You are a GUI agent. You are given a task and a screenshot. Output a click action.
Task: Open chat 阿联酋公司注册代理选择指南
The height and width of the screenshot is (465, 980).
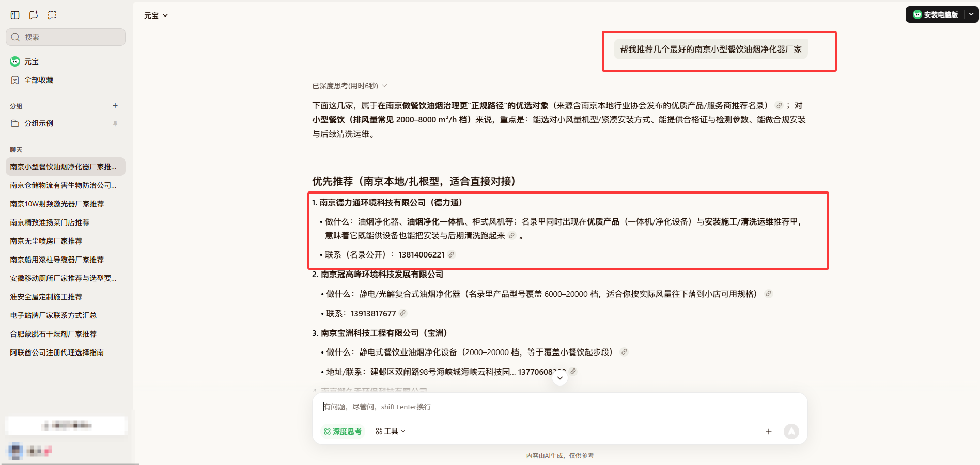point(66,352)
